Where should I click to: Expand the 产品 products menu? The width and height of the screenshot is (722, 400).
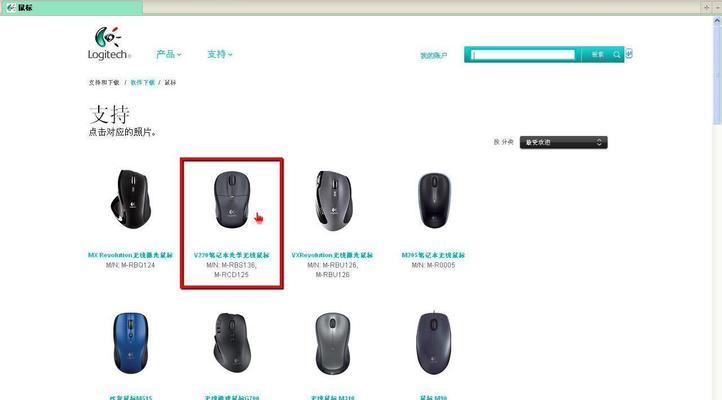coord(169,54)
